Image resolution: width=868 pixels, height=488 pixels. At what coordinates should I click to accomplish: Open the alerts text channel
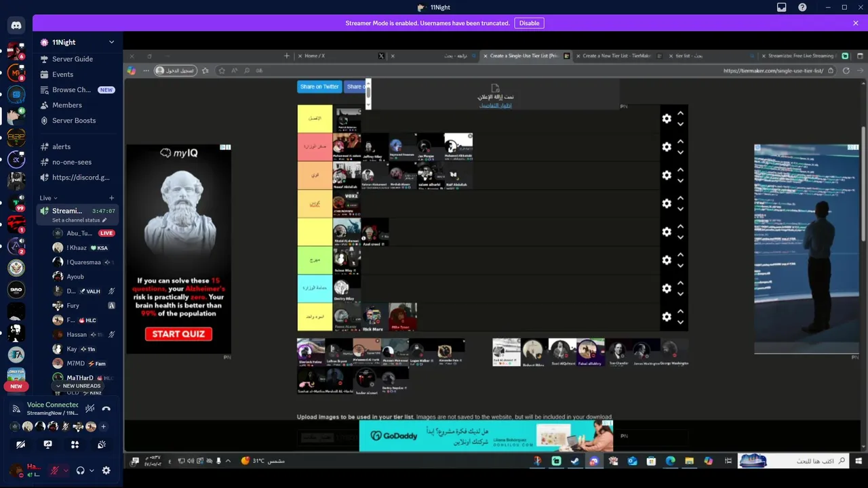point(78,146)
